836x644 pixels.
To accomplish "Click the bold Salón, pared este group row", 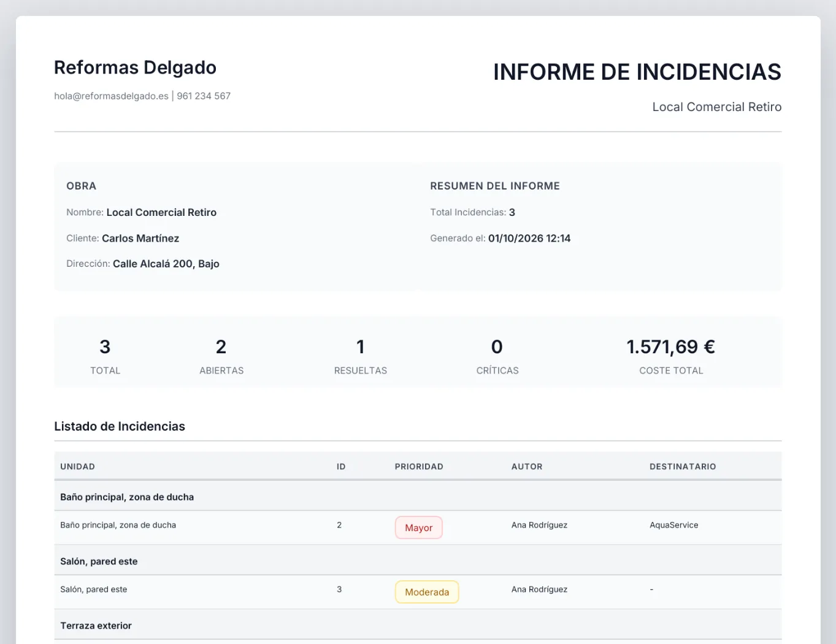I will click(418, 561).
